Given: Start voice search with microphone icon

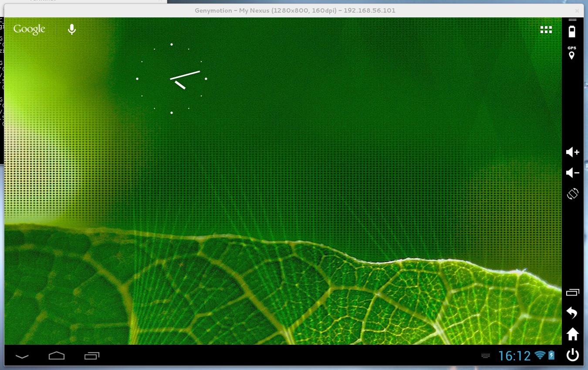Looking at the screenshot, I should point(72,29).
